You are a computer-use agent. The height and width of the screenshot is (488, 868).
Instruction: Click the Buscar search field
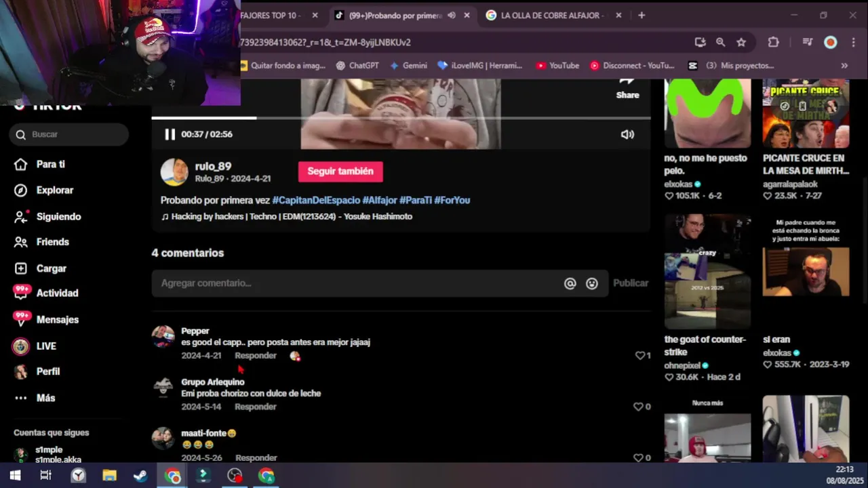(x=69, y=134)
